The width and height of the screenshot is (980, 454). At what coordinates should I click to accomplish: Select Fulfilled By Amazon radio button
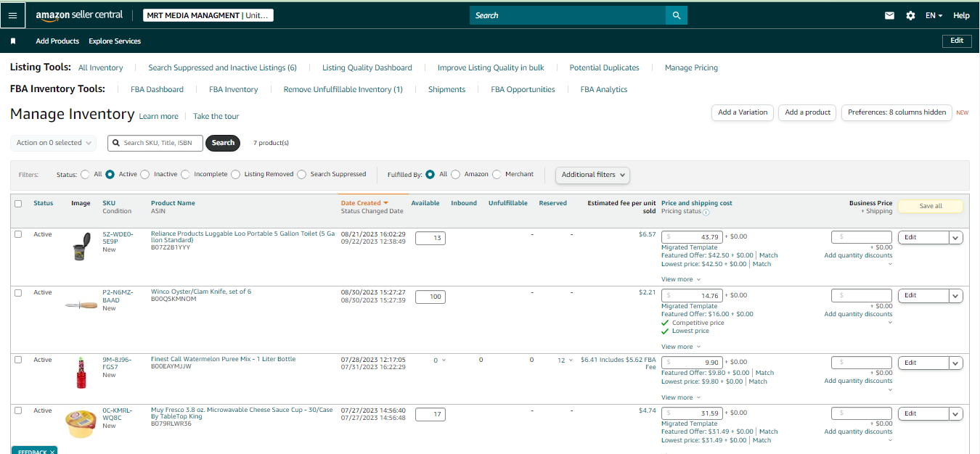(x=456, y=174)
